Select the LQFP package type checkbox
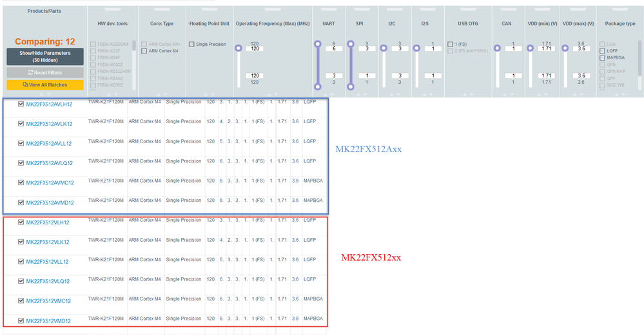Viewport: 644px width, 336px height. point(602,51)
